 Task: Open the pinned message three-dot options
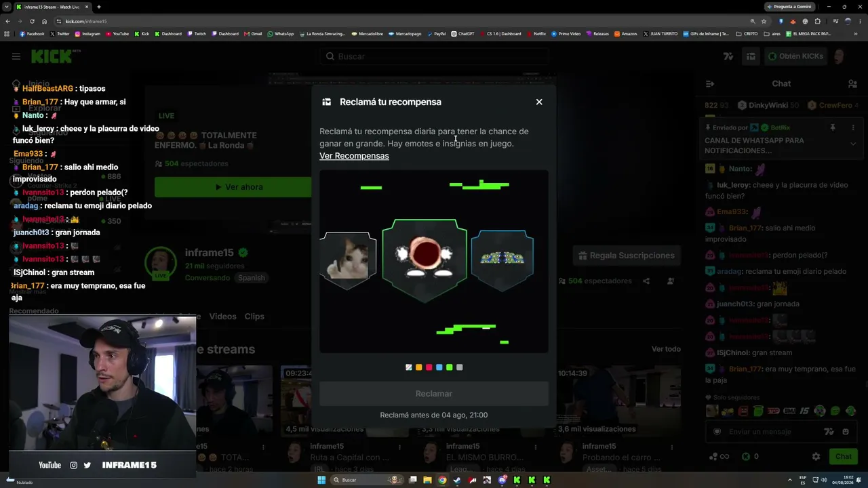853,127
